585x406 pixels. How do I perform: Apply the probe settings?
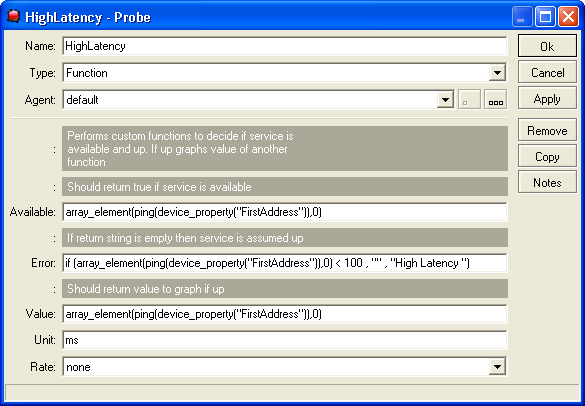547,99
